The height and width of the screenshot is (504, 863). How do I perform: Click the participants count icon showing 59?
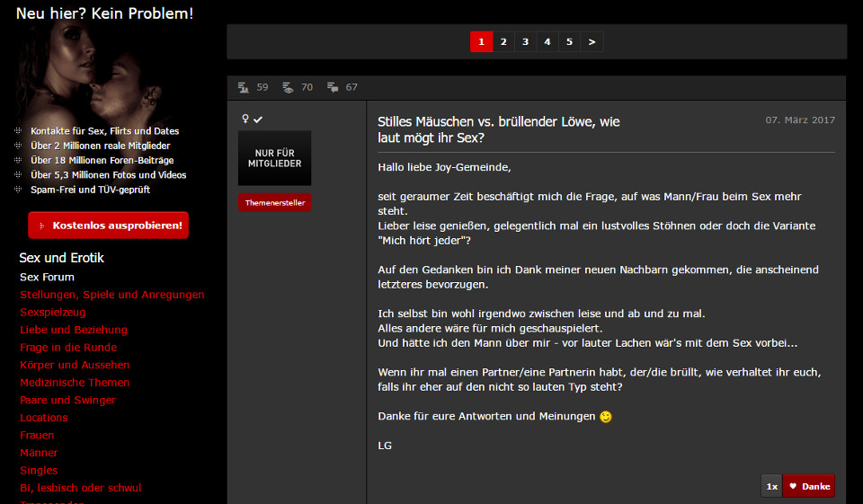244,87
